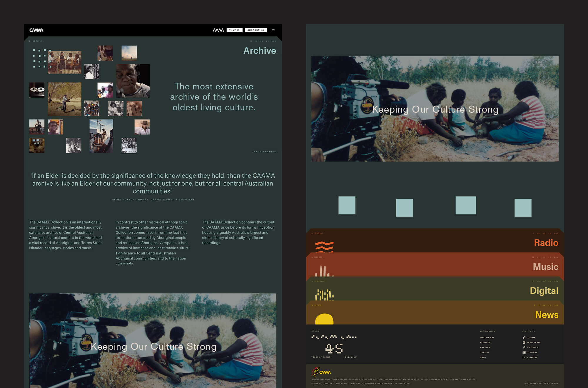Click the zigzag wave icon beside Tune In
588x388 pixels.
pos(218,30)
